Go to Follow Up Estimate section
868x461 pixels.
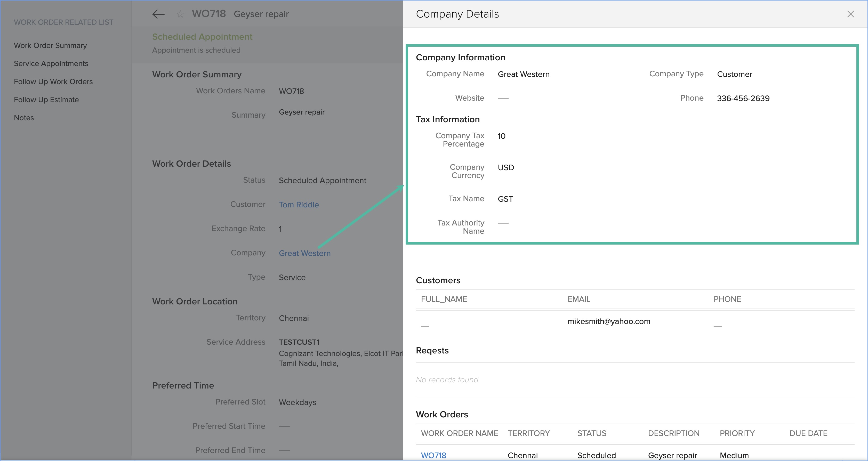[x=46, y=100]
